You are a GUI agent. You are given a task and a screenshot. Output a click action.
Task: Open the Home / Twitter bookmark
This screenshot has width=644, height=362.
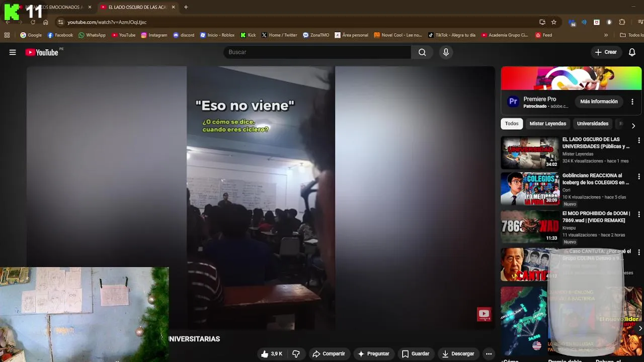click(279, 35)
